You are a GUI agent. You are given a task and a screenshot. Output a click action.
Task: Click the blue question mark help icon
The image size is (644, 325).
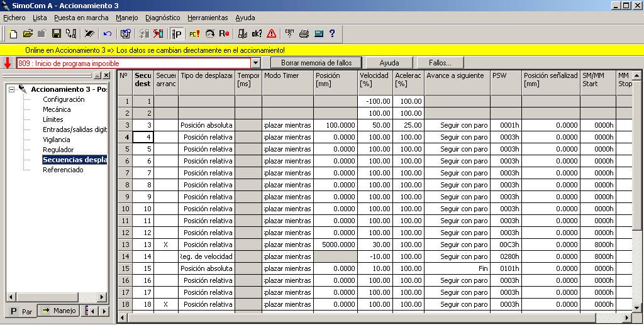click(332, 34)
